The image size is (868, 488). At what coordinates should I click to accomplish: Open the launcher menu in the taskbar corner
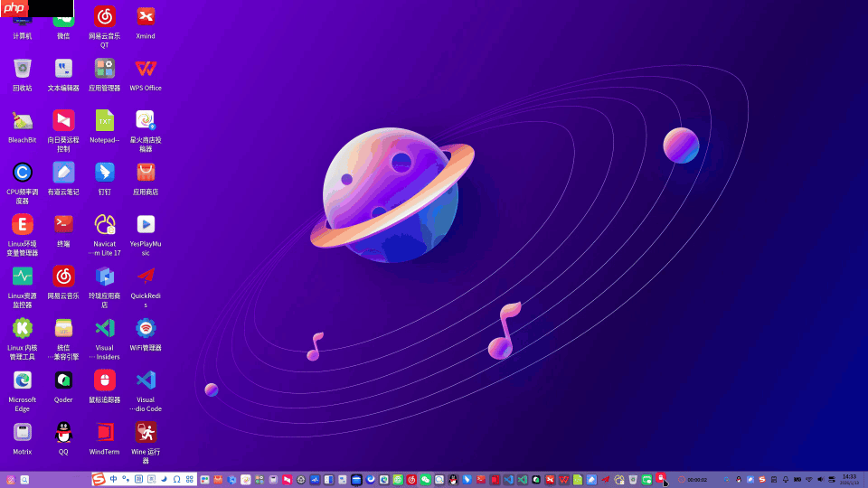pos(11,480)
